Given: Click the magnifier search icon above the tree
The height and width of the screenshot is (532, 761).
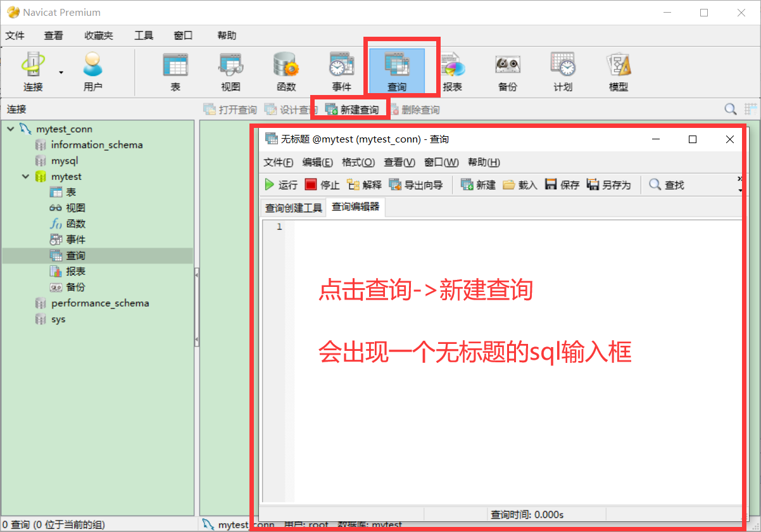Looking at the screenshot, I should click(x=730, y=109).
